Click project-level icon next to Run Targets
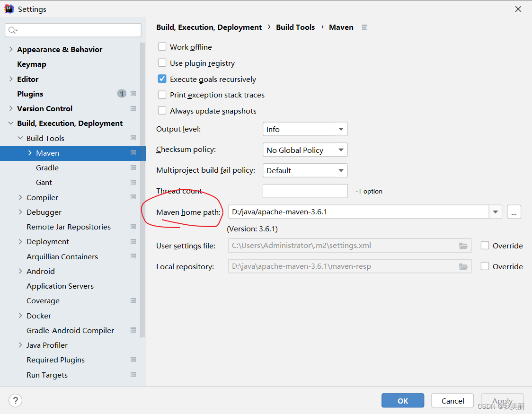532x414 pixels. click(x=133, y=375)
